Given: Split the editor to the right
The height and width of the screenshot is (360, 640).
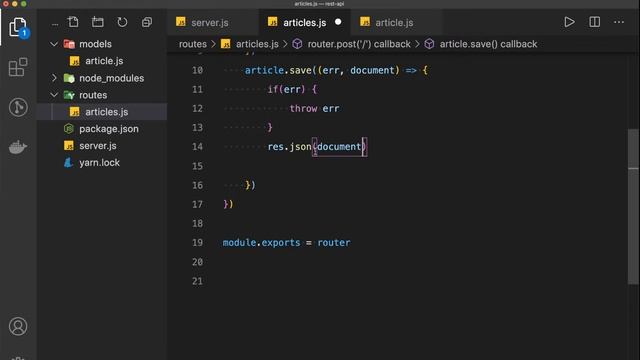Looking at the screenshot, I should [594, 22].
